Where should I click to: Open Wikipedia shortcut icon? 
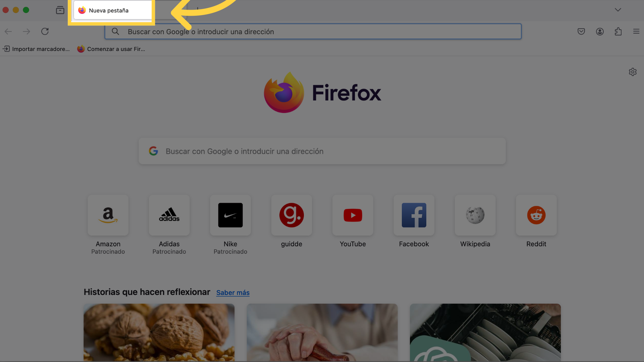pos(475,215)
